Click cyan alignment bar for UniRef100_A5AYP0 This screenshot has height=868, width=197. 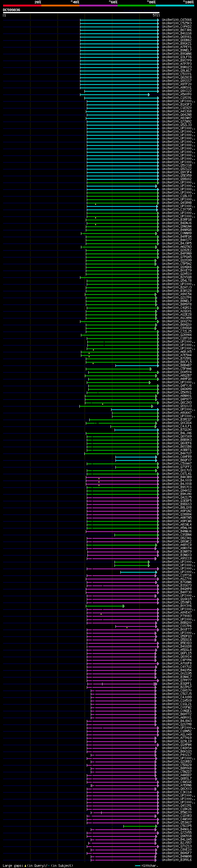tap(115, 95)
